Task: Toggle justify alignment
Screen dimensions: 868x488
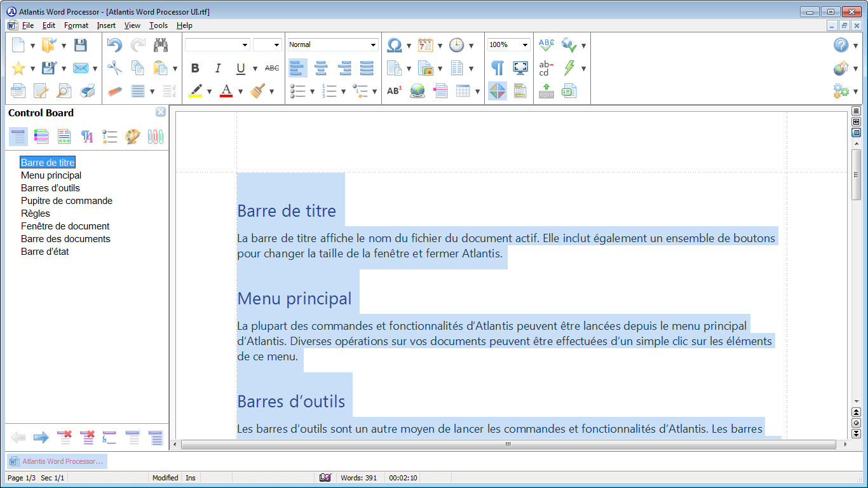Action: coord(367,68)
